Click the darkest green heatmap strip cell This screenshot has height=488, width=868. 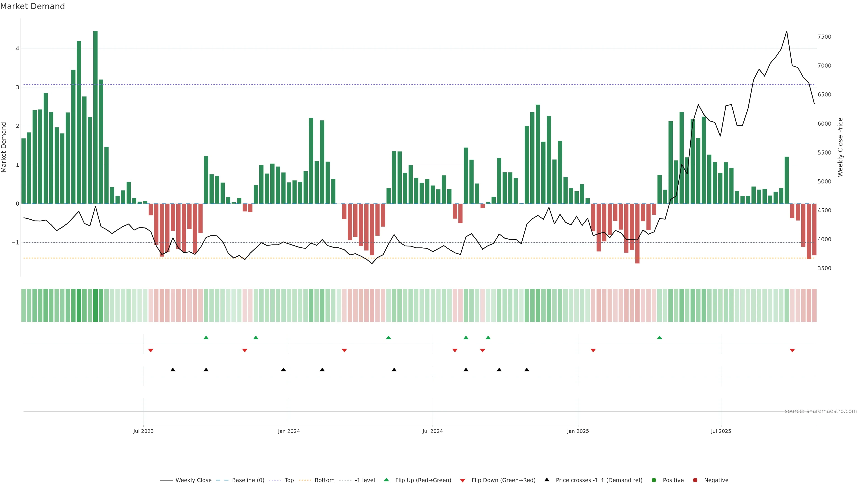tap(95, 305)
